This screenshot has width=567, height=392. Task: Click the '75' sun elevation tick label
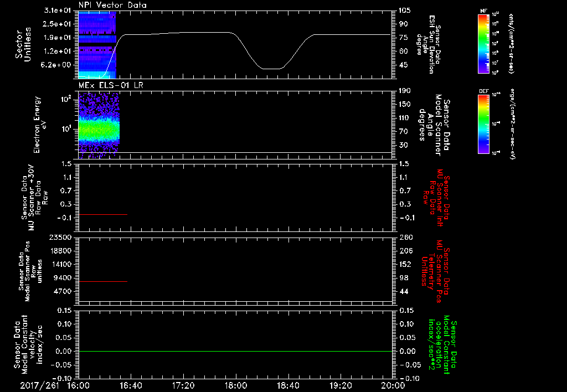403,38
